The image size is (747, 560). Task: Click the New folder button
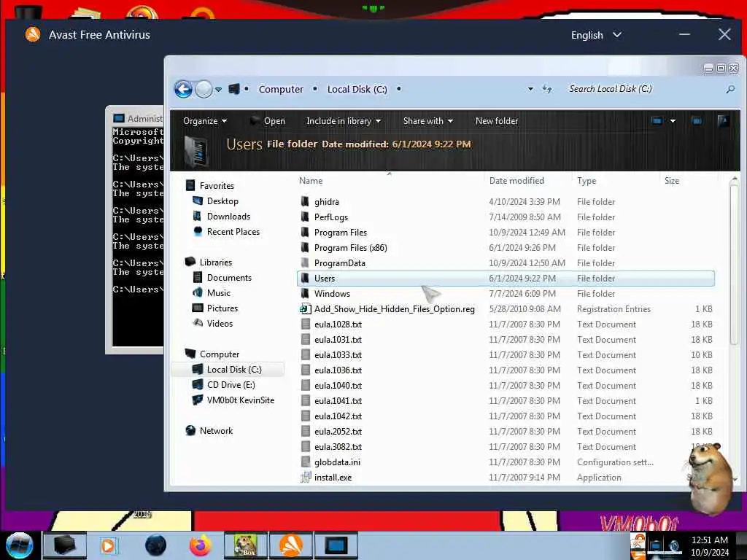point(496,121)
